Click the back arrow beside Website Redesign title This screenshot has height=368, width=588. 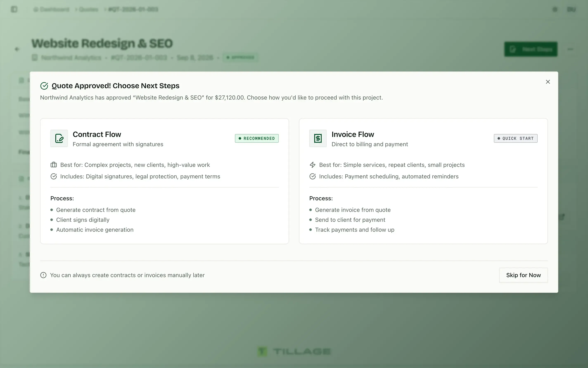(x=17, y=49)
